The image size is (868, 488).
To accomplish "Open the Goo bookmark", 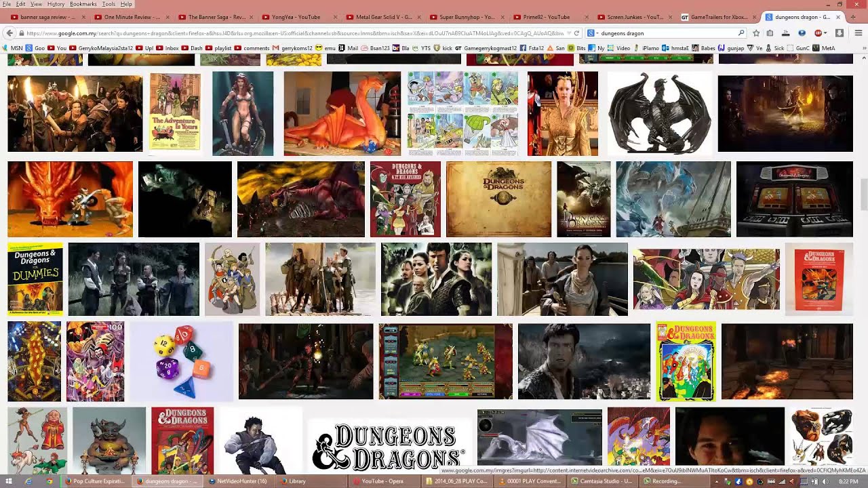I will (x=35, y=48).
